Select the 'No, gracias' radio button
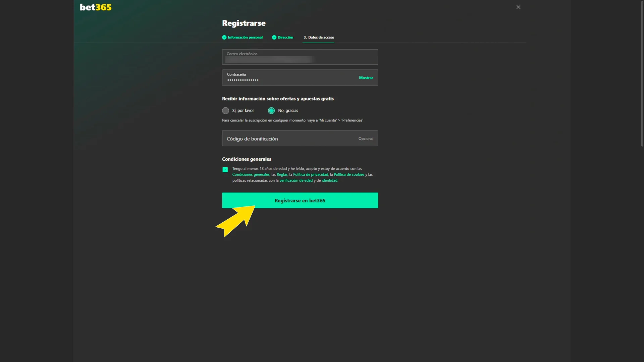The image size is (644, 362). click(271, 110)
